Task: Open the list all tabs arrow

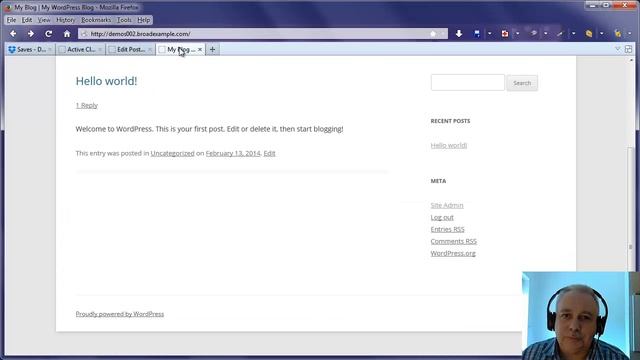Action: click(618, 49)
